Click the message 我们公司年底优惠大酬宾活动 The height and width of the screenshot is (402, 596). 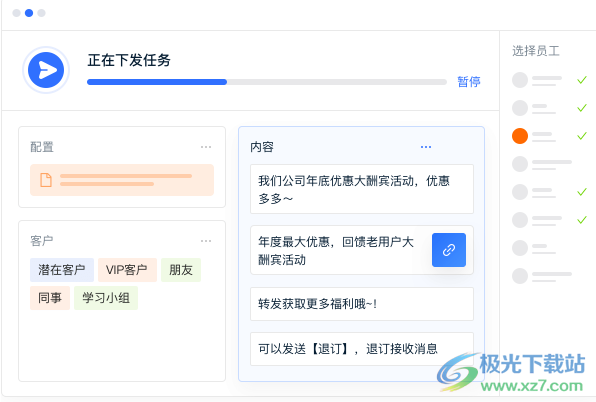(x=362, y=189)
